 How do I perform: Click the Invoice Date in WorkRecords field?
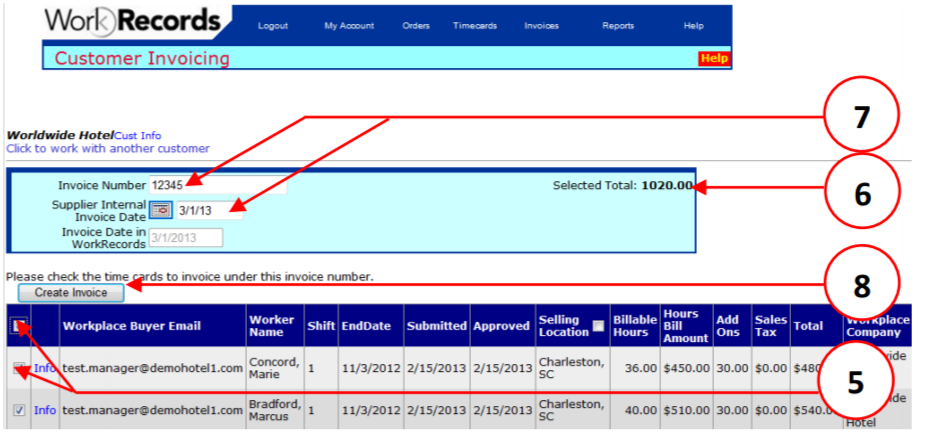click(x=185, y=237)
